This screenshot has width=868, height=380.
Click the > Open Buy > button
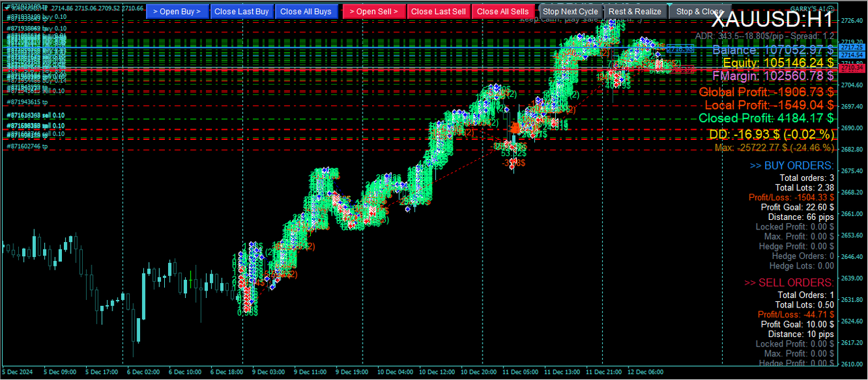pos(177,11)
